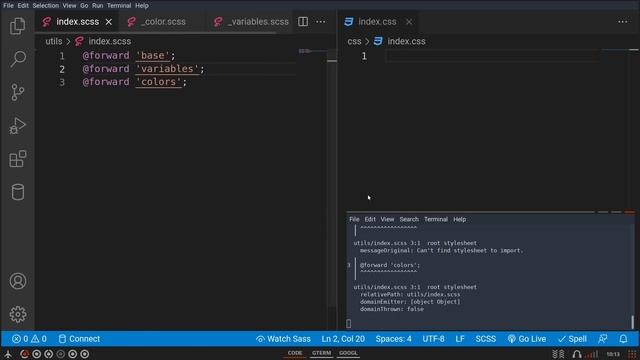Switch to the CODE workspace in taskbar
640x360 pixels.
295,353
